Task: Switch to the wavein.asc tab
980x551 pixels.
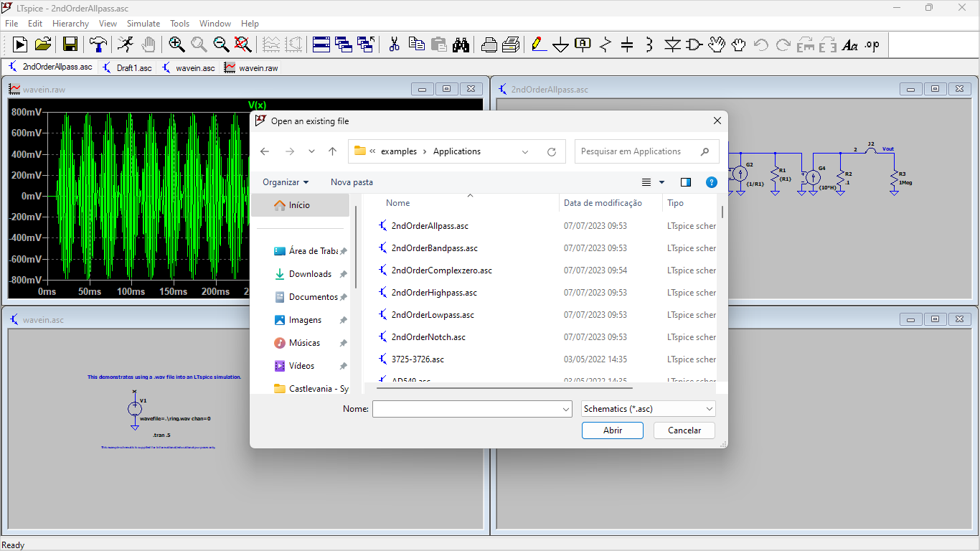Action: (188, 68)
